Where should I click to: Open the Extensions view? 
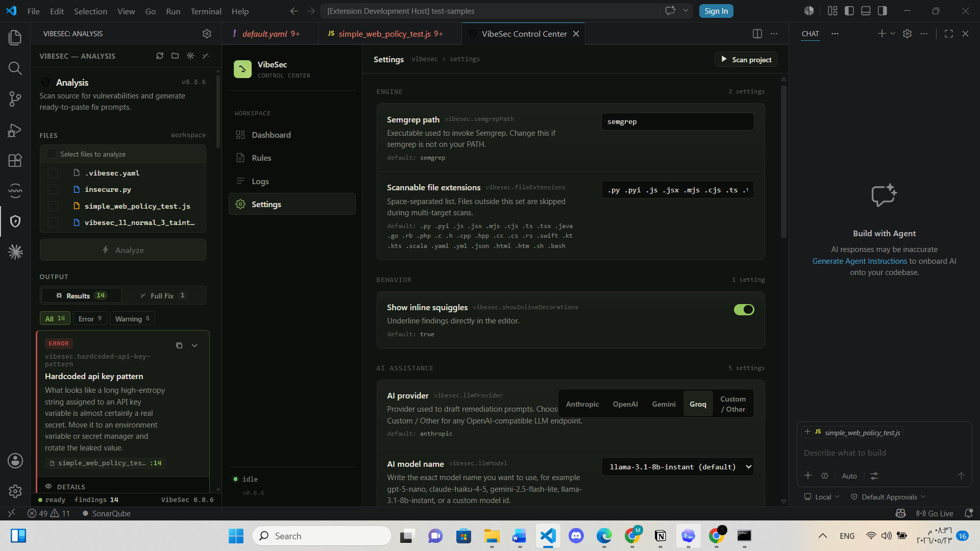click(15, 160)
